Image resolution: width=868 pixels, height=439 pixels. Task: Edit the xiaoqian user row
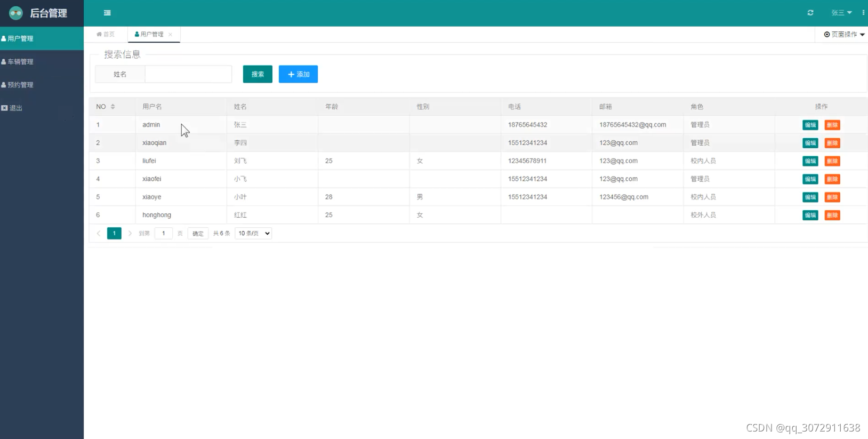[810, 143]
